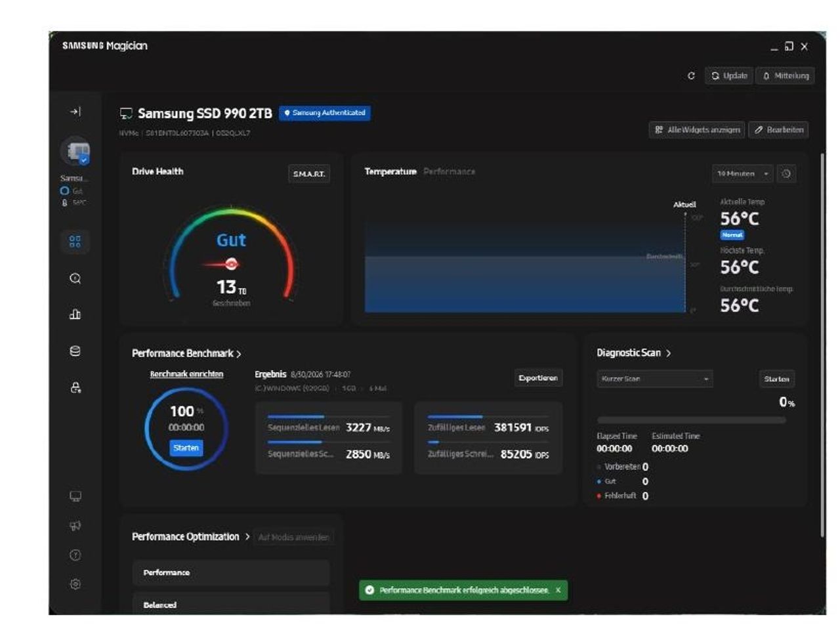Viewport: 840px width, 625px height.
Task: Dismiss the benchmark completed notification
Action: (x=558, y=590)
